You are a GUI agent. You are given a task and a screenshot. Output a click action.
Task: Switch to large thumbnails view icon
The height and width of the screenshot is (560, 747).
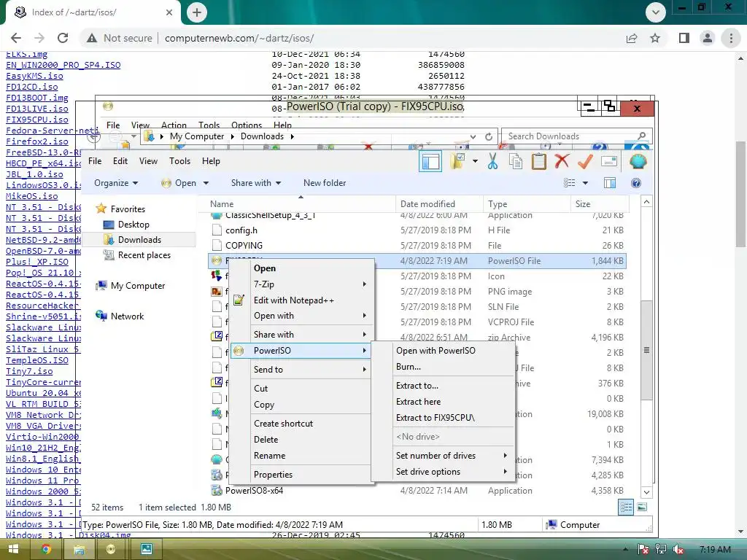tap(642, 507)
